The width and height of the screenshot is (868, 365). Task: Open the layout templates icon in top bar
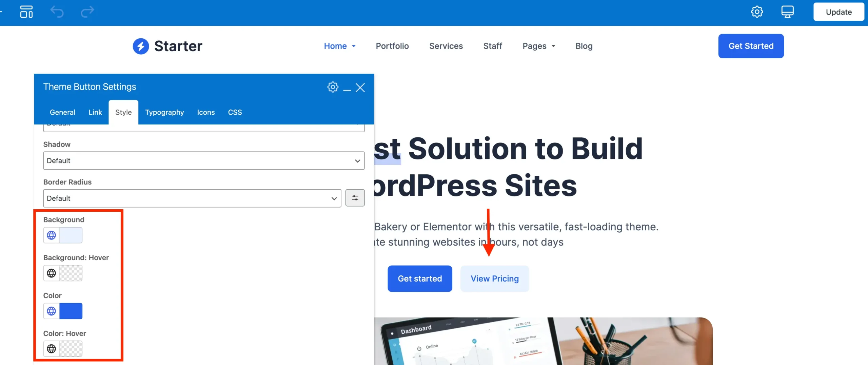tap(26, 12)
